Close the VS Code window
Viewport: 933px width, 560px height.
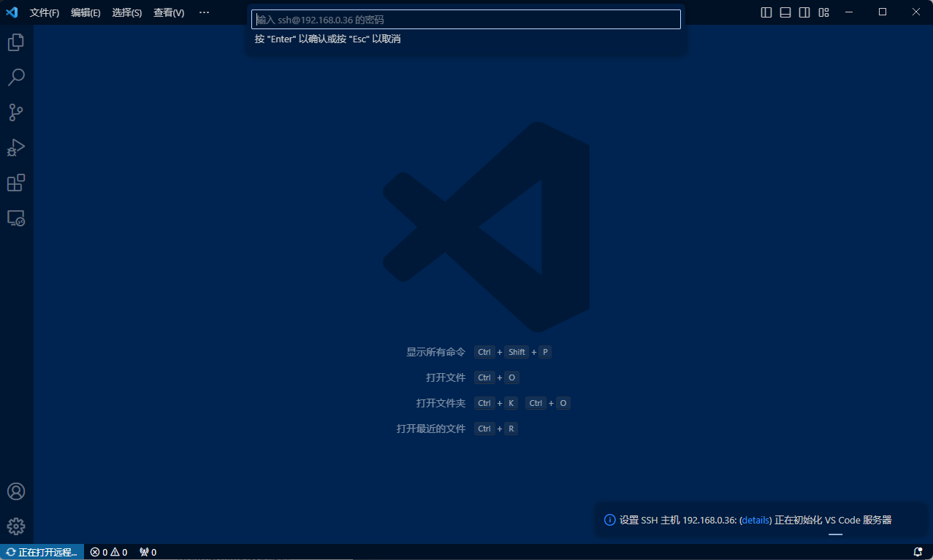916,12
